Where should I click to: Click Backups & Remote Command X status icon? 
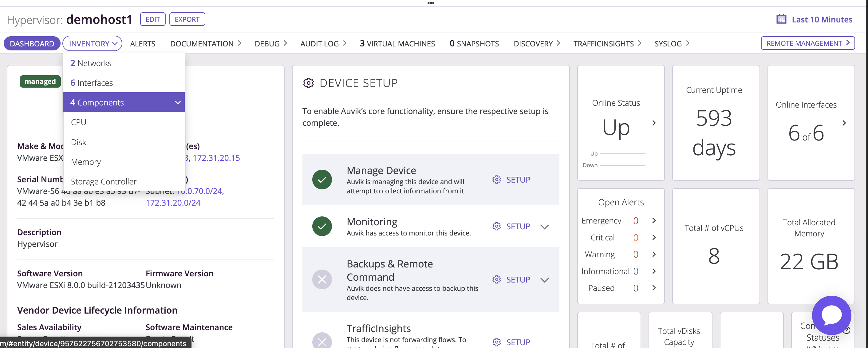coord(322,279)
